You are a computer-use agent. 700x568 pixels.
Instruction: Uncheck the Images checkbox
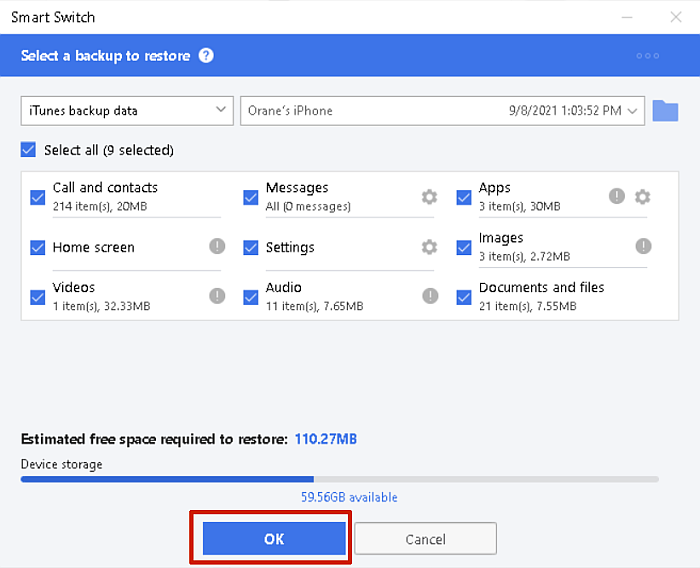[x=464, y=247]
